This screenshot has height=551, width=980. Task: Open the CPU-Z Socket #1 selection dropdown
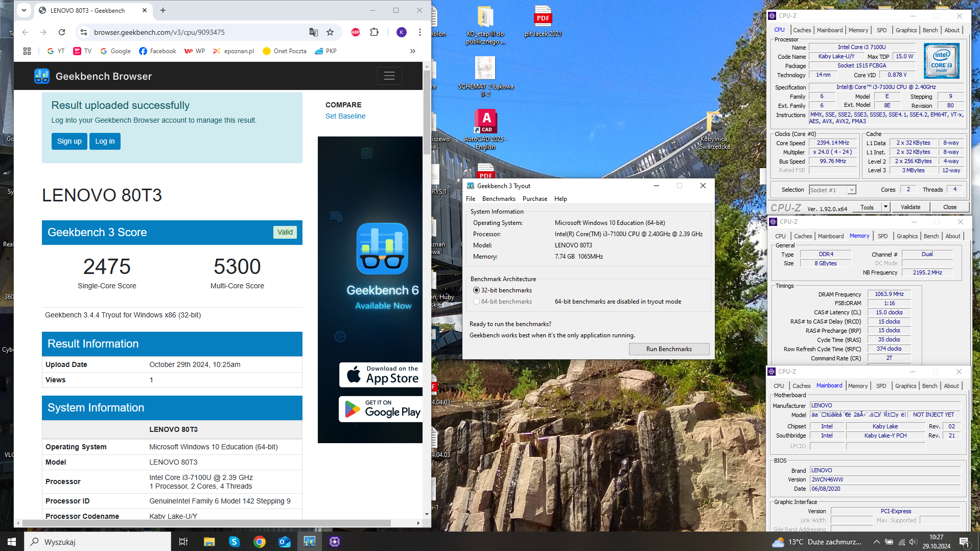[832, 190]
